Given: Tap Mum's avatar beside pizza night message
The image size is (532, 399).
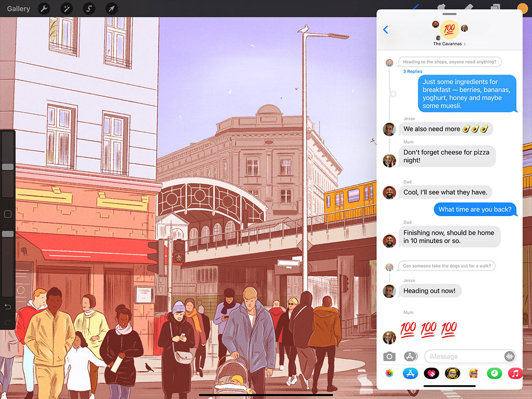Looking at the screenshot, I should (x=389, y=161).
